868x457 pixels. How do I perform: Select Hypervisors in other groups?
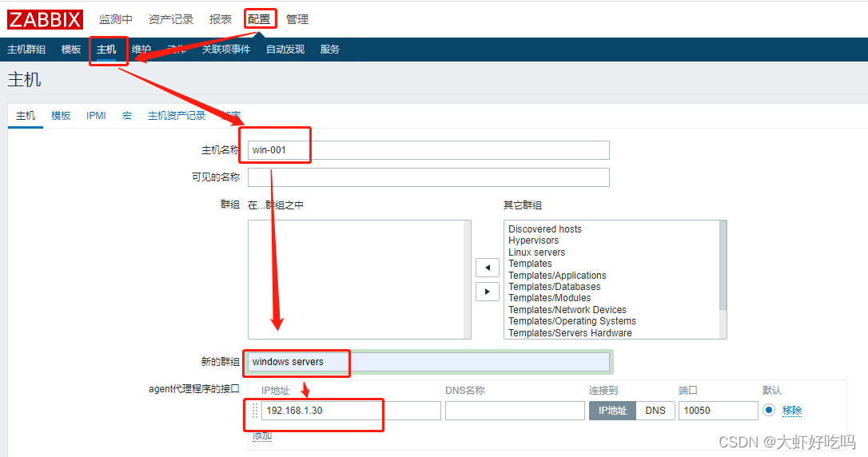[534, 240]
